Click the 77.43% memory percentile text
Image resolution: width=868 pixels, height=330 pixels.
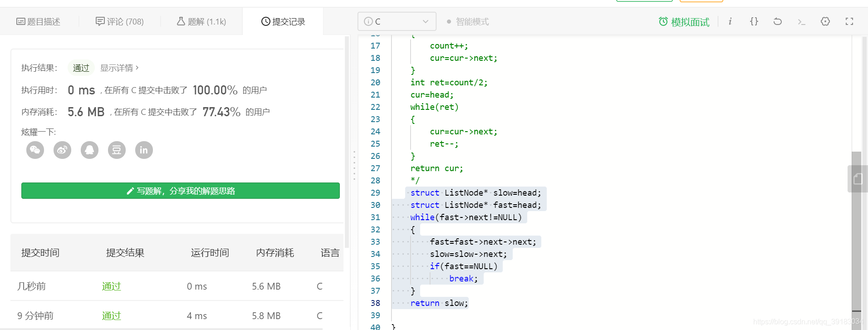click(x=221, y=112)
